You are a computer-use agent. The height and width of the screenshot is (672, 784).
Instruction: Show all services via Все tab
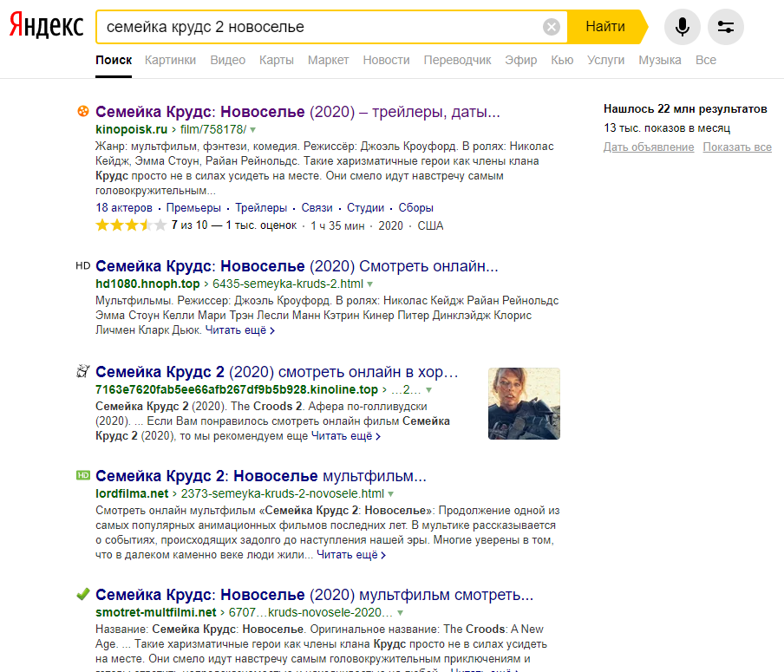[705, 60]
